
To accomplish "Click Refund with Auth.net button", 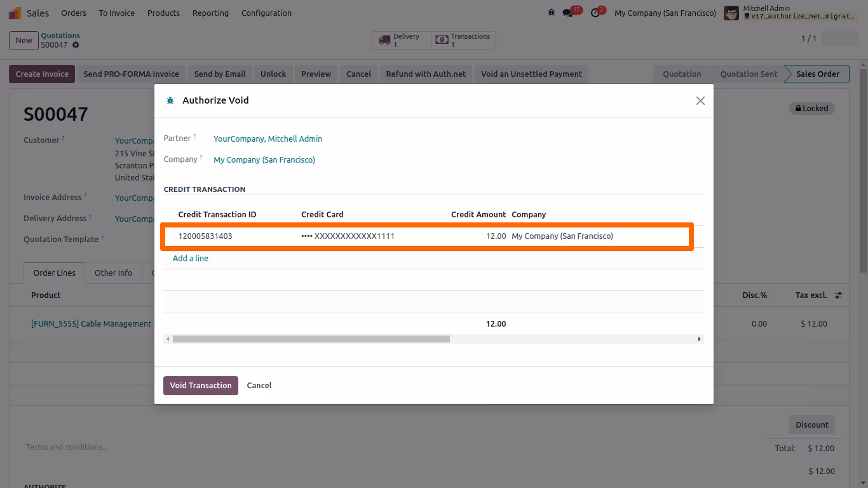I will pos(426,74).
